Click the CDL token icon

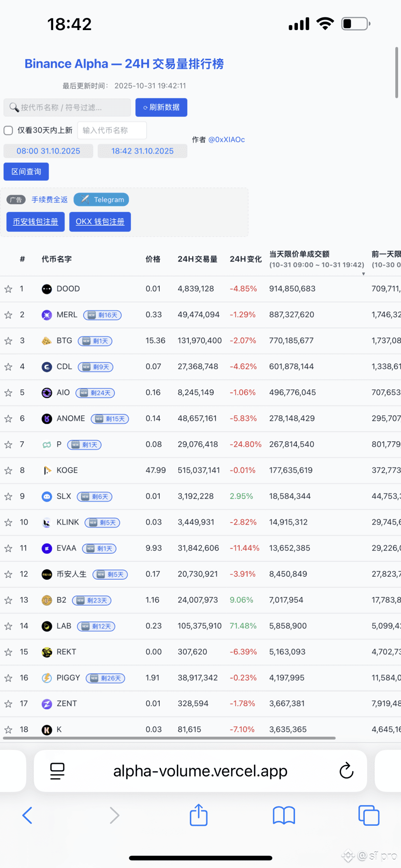(x=46, y=367)
